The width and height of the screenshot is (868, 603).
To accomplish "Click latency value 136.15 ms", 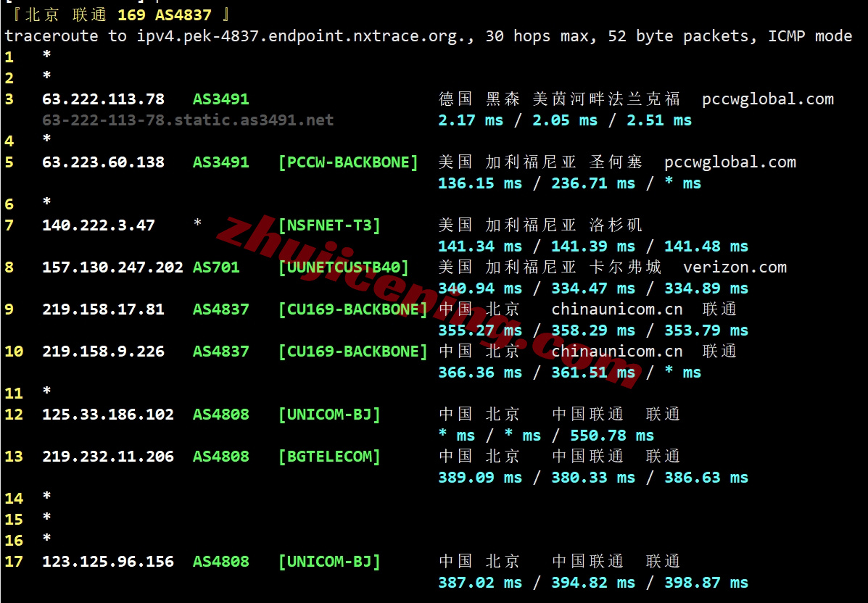I will point(481,183).
